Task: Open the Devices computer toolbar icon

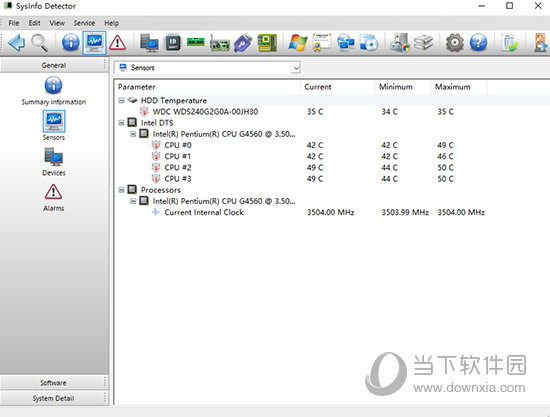Action: tap(149, 43)
